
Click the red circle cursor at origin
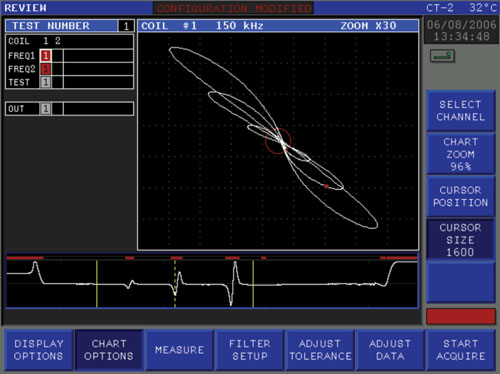[x=278, y=141]
